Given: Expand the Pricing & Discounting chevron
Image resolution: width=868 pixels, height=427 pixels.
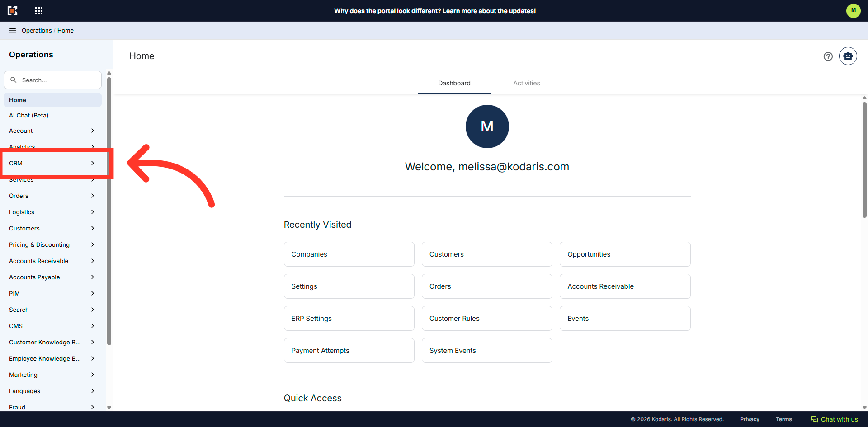Looking at the screenshot, I should [93, 244].
